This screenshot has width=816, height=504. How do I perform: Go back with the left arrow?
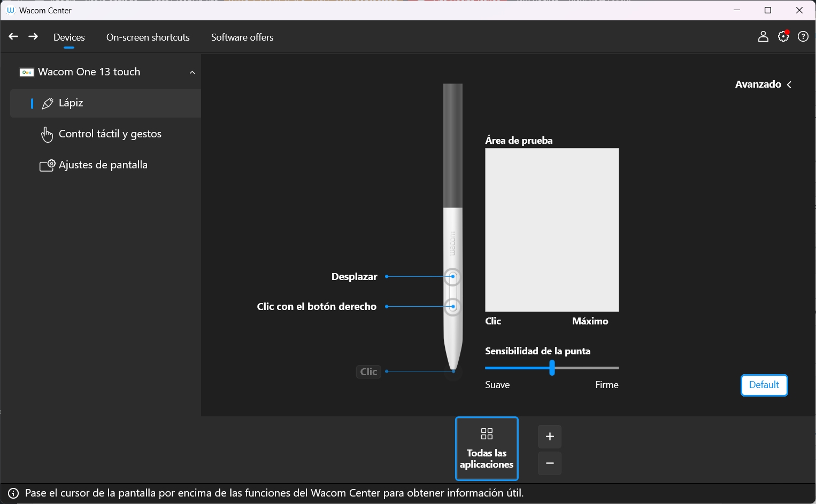coord(13,36)
